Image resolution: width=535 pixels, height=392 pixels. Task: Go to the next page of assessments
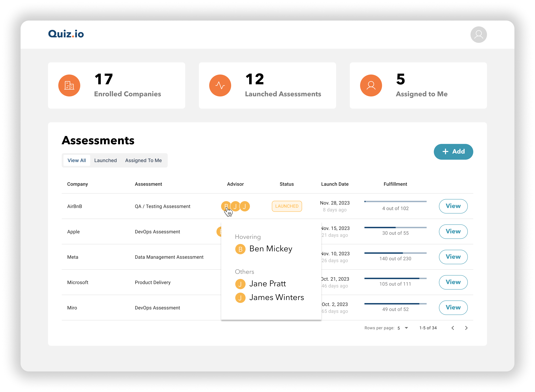point(466,328)
